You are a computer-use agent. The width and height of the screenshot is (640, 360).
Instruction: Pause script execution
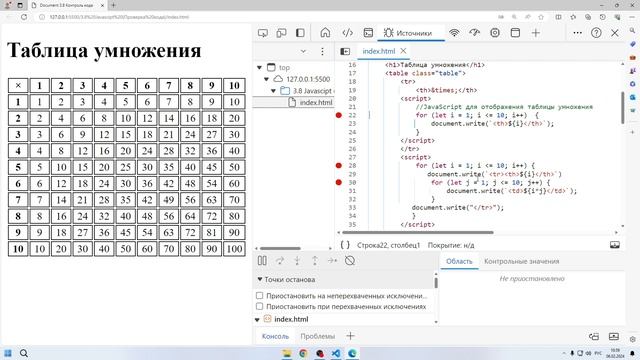[x=262, y=260]
